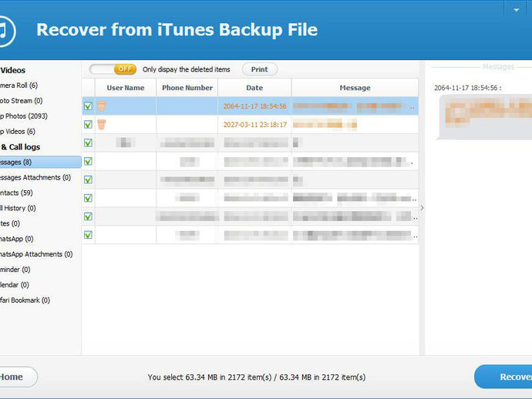This screenshot has height=399, width=532.
Task: Click the Print button
Action: [260, 69]
